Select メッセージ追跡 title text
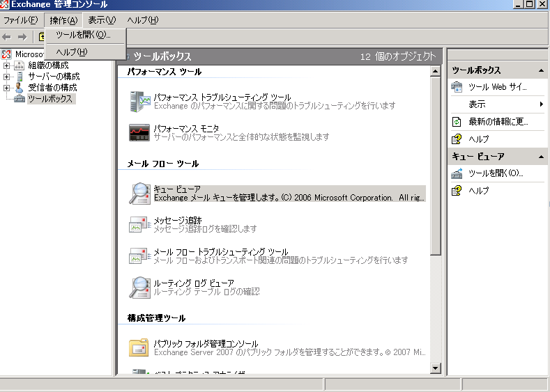The width and height of the screenshot is (550, 392). (178, 220)
